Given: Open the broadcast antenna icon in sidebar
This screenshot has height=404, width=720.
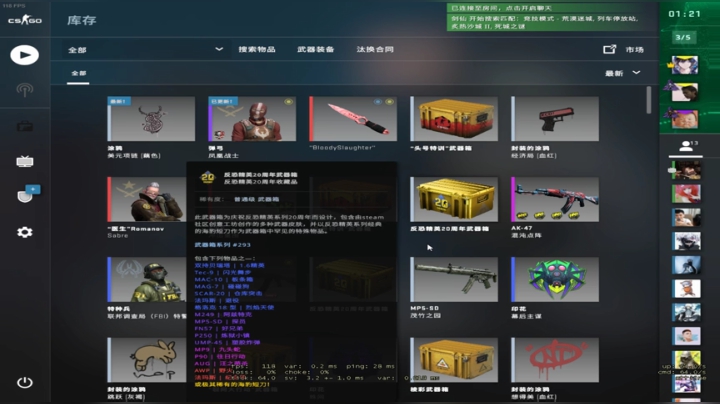Looking at the screenshot, I should pos(25,90).
